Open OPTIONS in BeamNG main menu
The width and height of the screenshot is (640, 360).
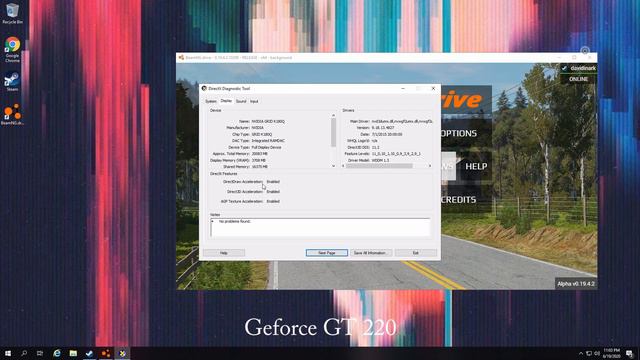click(459, 133)
